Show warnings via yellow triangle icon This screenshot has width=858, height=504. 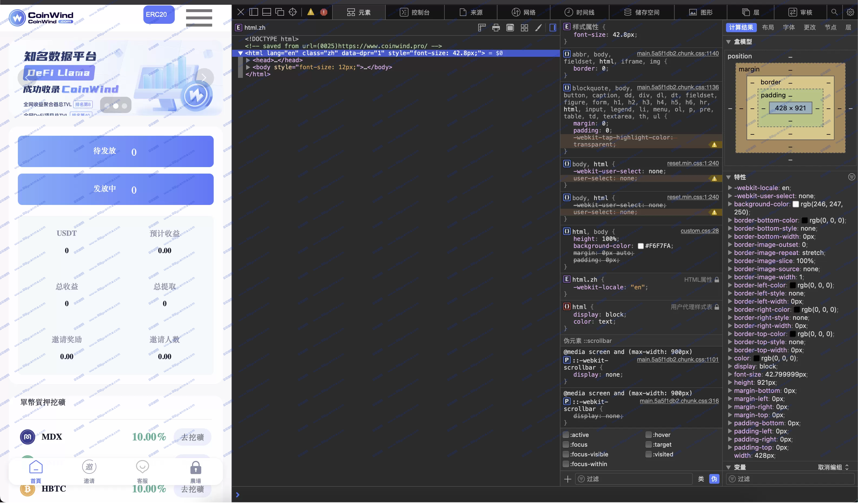pos(311,12)
